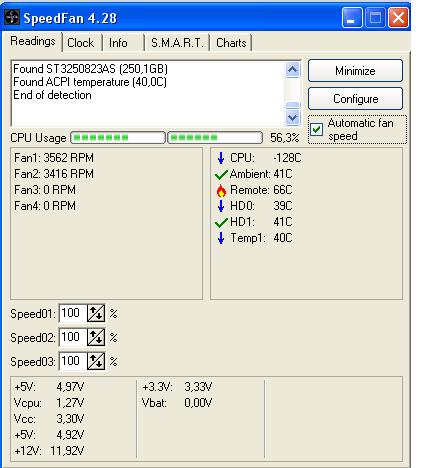Click the second CPU usage bar

[215, 137]
